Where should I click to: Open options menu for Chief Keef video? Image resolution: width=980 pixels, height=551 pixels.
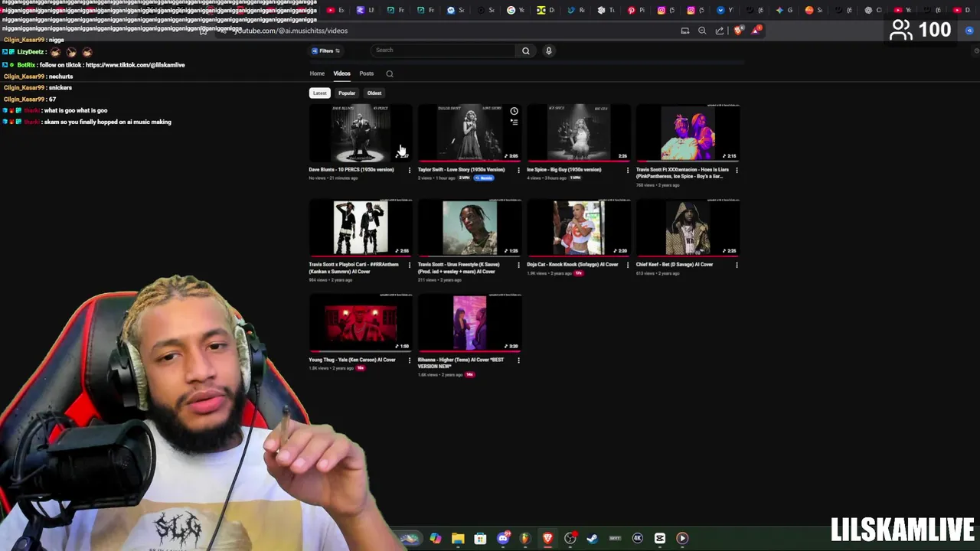(737, 265)
